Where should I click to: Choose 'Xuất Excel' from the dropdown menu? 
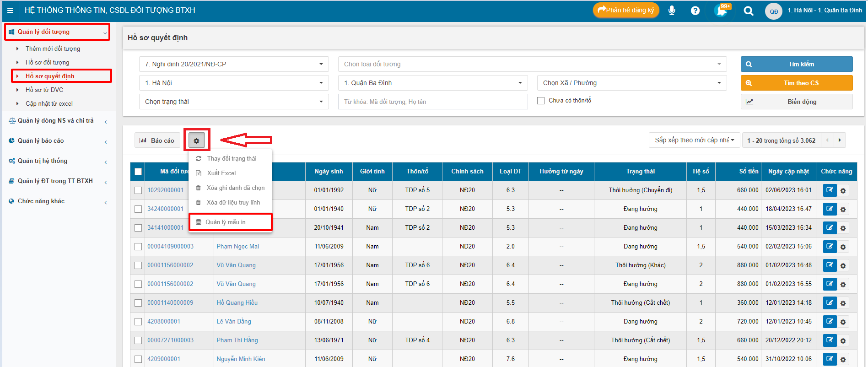point(221,173)
